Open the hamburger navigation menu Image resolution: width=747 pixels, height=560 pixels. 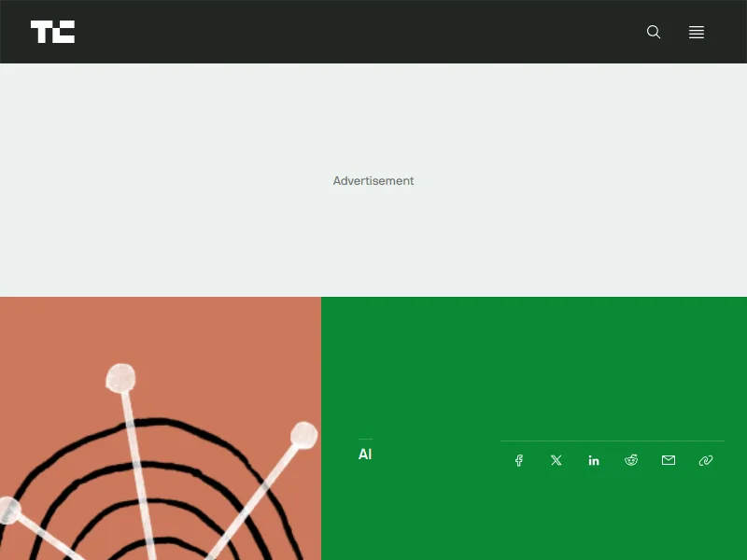(697, 32)
